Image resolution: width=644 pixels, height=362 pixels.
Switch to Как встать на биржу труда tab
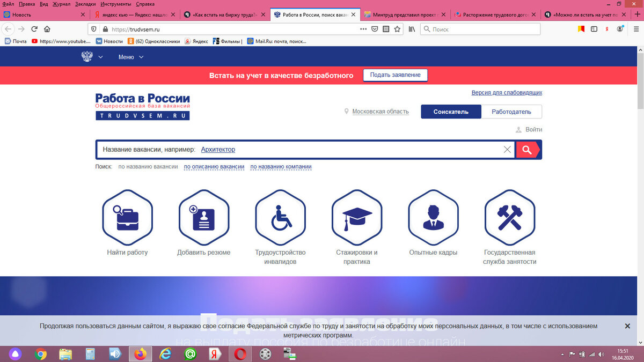224,14
